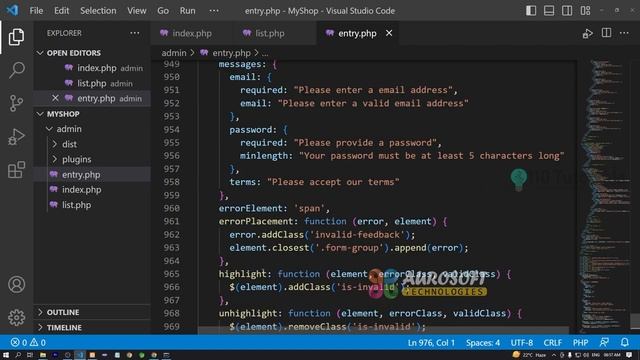This screenshot has height=360, width=640.
Task: Open Explorer Views and More Actions ellipsis
Action: [135, 33]
